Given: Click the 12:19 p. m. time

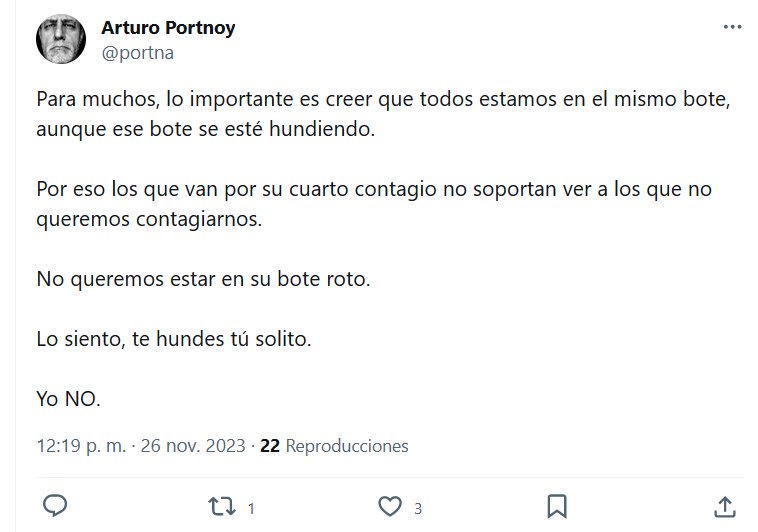Looking at the screenshot, I should point(80,446).
